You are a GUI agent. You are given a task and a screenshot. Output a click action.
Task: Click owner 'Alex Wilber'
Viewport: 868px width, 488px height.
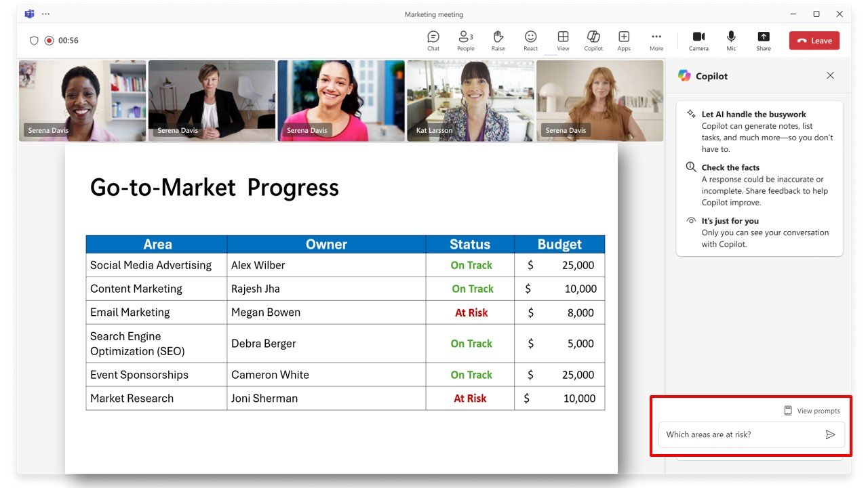[258, 265]
